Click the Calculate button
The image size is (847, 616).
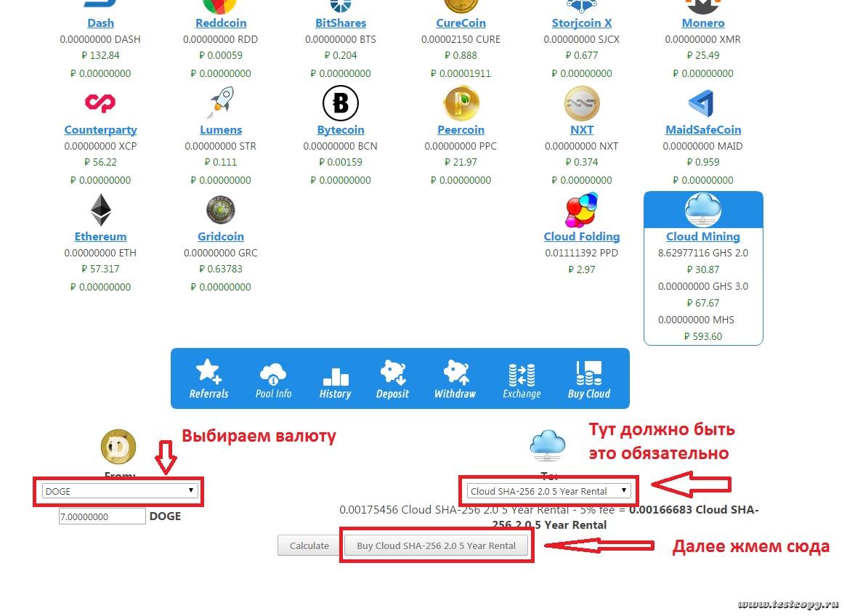(309, 546)
